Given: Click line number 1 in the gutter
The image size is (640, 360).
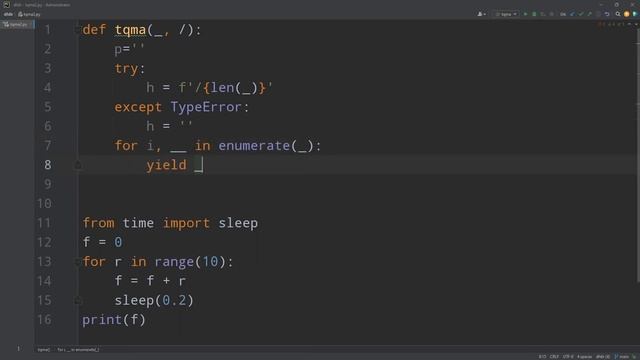Looking at the screenshot, I should [x=48, y=30].
